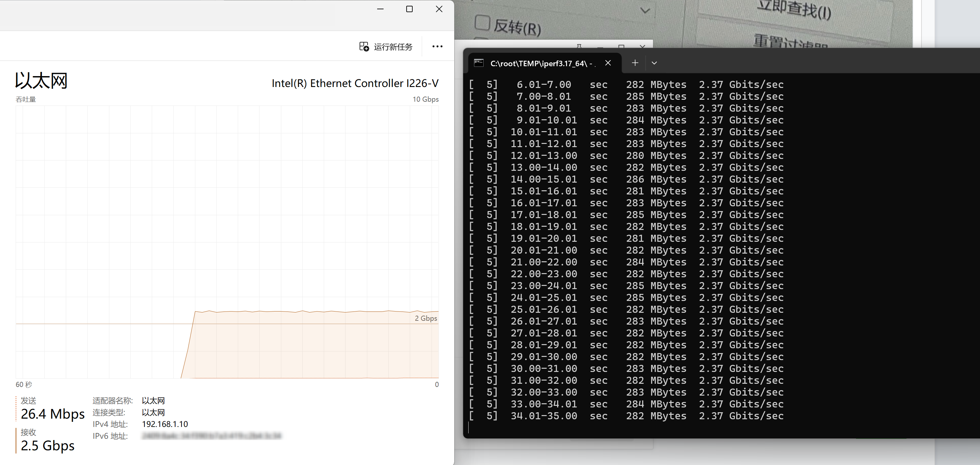Click last terminal row 34.01-35.00 sec
Viewport: 980px width, 465px height.
626,416
